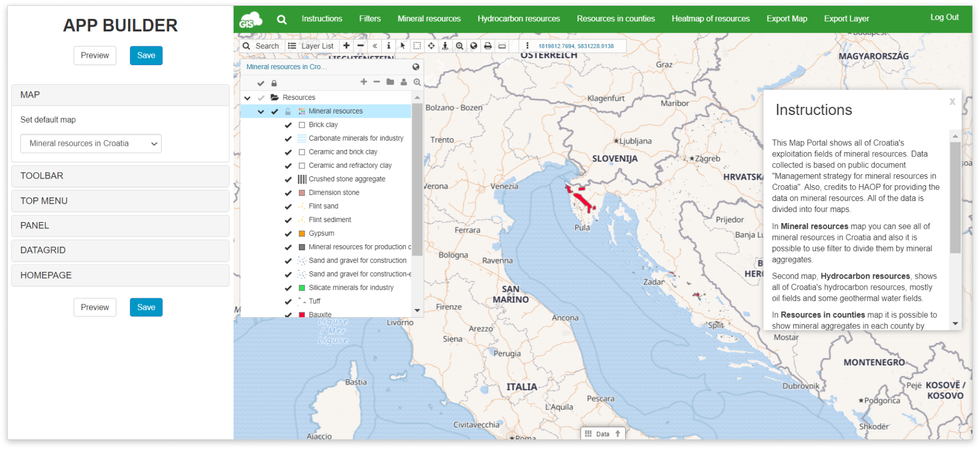Viewport: 980px width, 449px height.
Task: Activate the rectangle selection tool
Action: [417, 46]
